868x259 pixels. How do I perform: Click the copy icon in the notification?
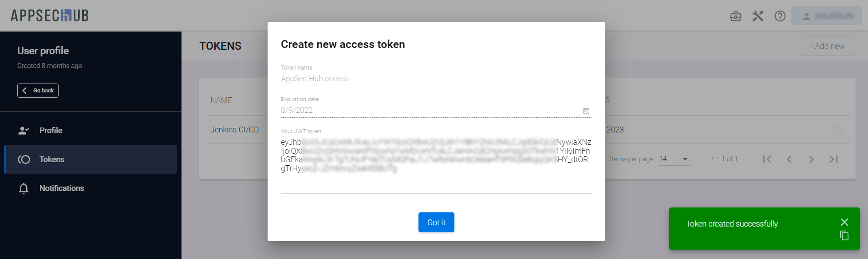tap(844, 235)
